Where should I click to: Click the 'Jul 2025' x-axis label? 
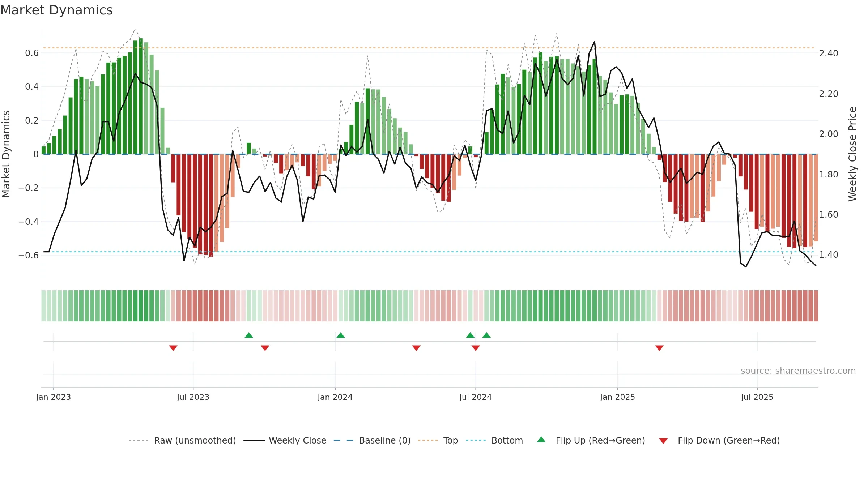pyautogui.click(x=757, y=397)
